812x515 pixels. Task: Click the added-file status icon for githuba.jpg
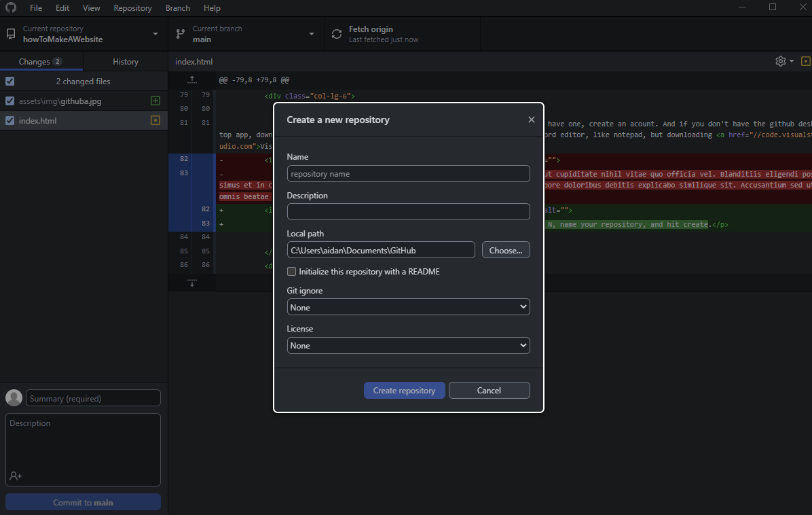click(x=155, y=101)
